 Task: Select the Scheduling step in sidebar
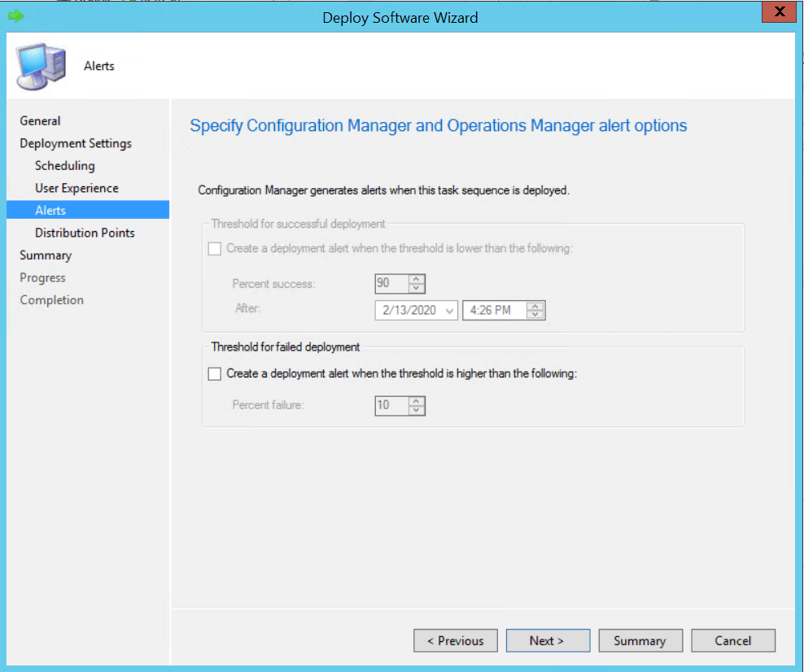point(64,166)
